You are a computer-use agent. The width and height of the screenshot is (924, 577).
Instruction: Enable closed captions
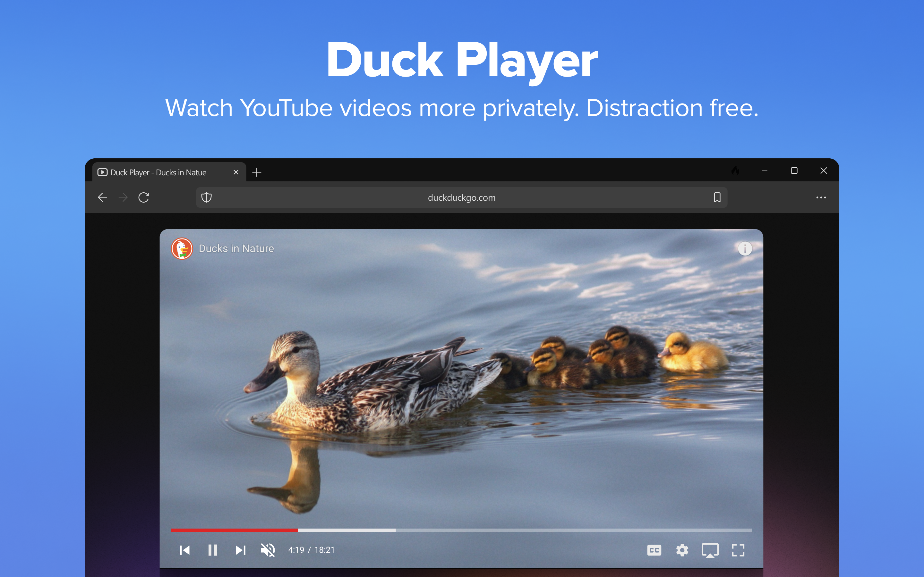point(654,550)
